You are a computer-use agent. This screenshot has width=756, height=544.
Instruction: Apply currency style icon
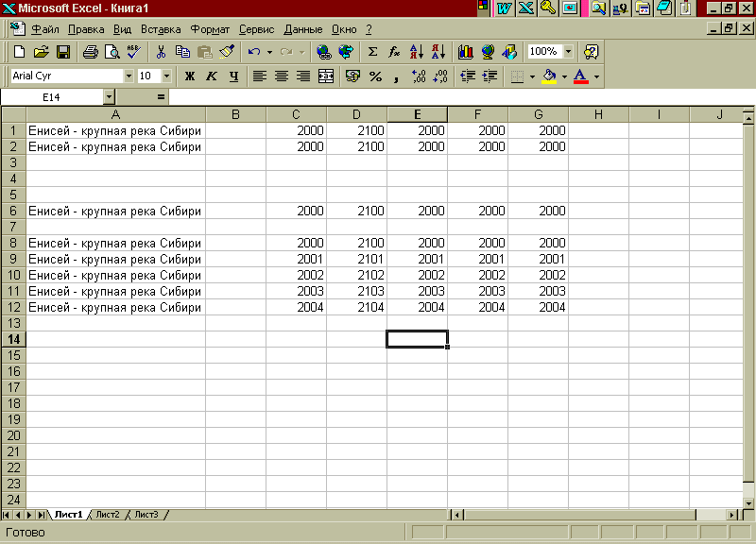point(352,76)
